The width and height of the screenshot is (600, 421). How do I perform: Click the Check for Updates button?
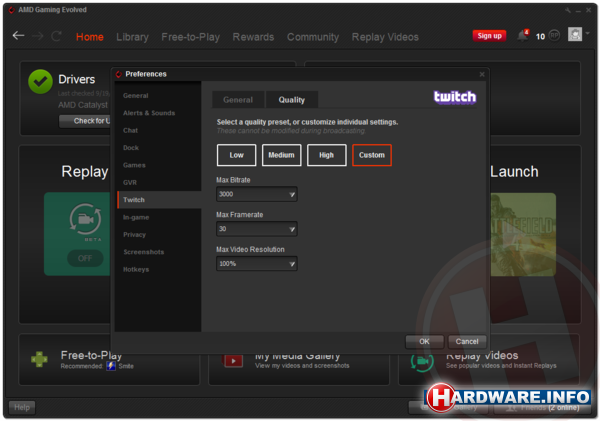[85, 121]
